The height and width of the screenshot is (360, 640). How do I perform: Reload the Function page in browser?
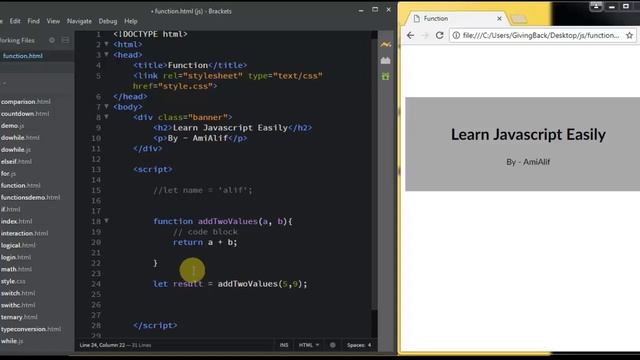click(x=439, y=36)
